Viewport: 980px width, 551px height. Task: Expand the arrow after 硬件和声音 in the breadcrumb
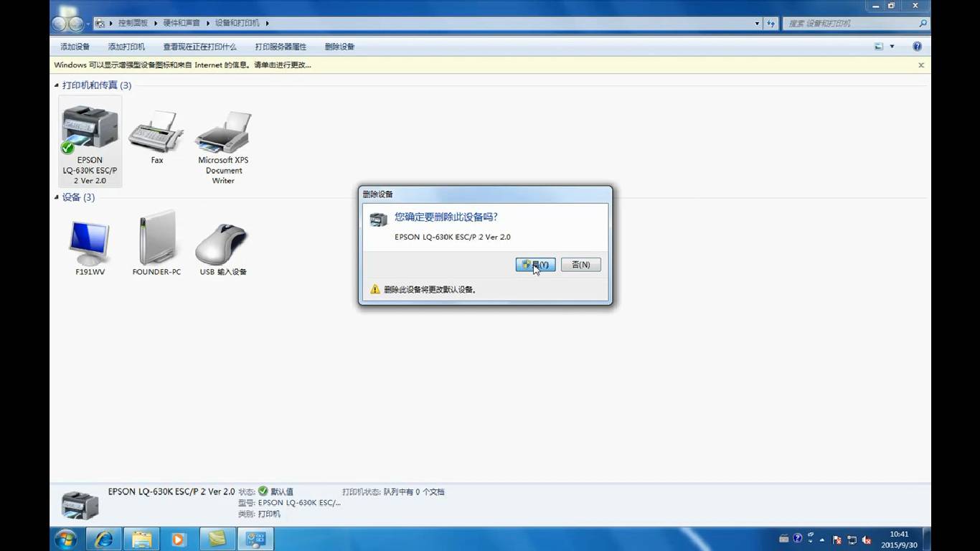[208, 23]
